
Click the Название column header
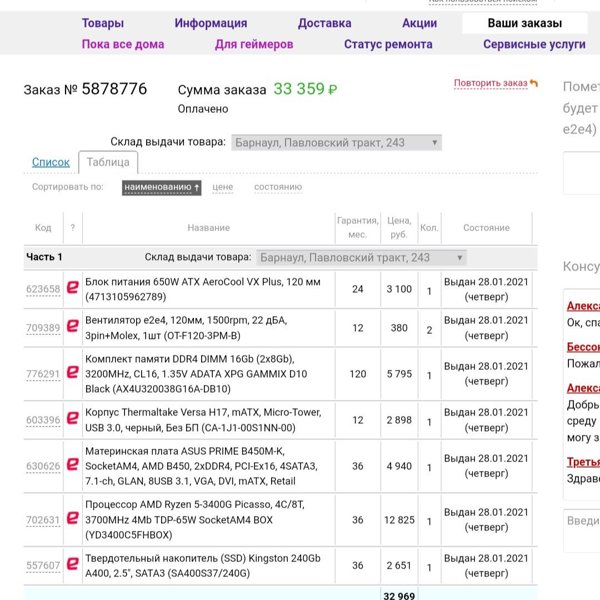(x=209, y=228)
